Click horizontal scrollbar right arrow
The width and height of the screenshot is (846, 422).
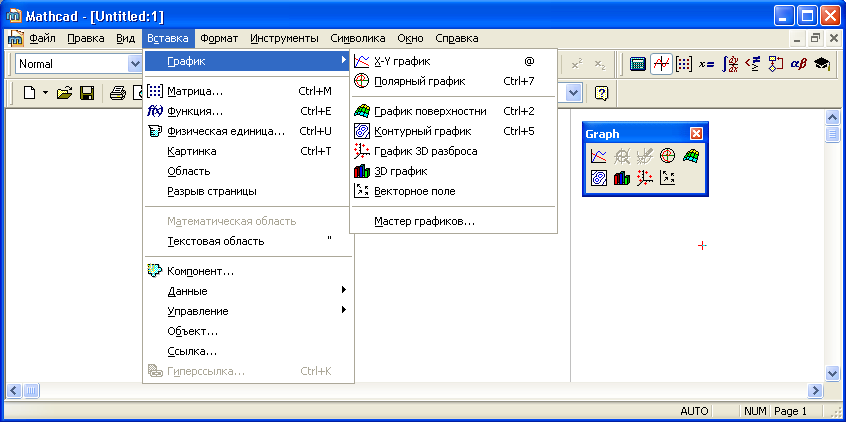(815, 390)
